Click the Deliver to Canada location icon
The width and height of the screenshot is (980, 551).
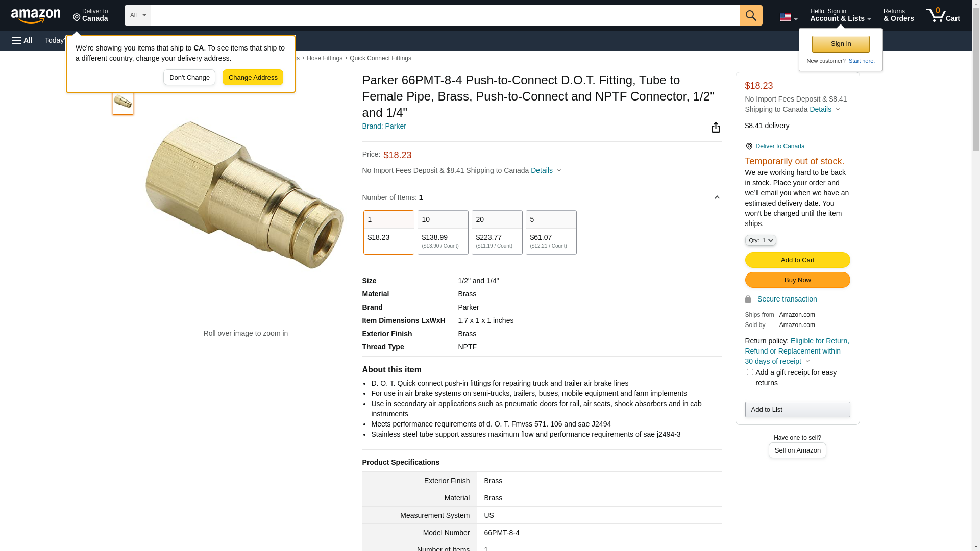(x=749, y=146)
